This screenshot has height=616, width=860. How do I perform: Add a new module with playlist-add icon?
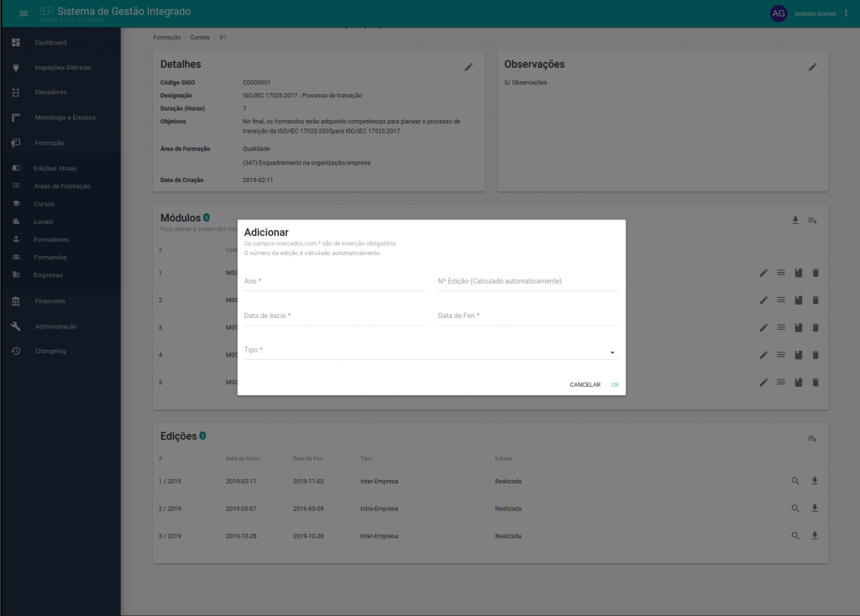click(812, 221)
